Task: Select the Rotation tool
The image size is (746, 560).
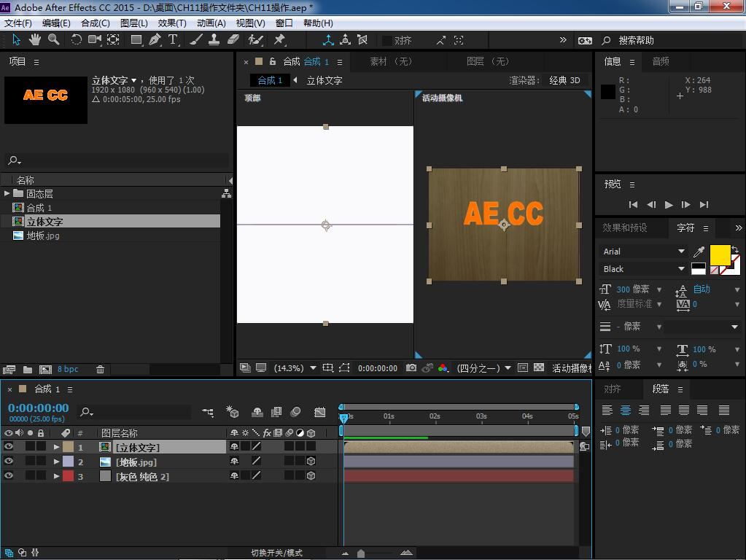Action: tap(76, 40)
